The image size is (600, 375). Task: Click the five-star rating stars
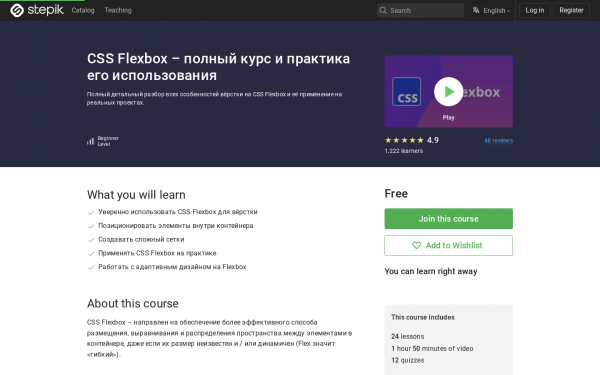[x=404, y=140]
